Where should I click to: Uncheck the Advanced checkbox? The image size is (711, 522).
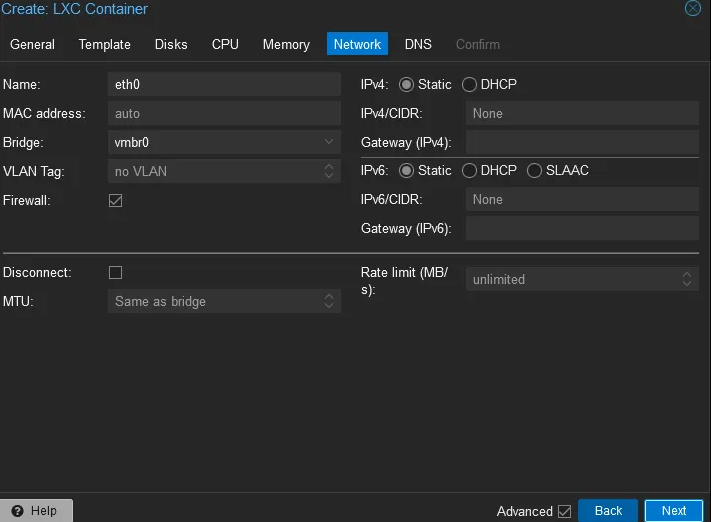click(564, 511)
